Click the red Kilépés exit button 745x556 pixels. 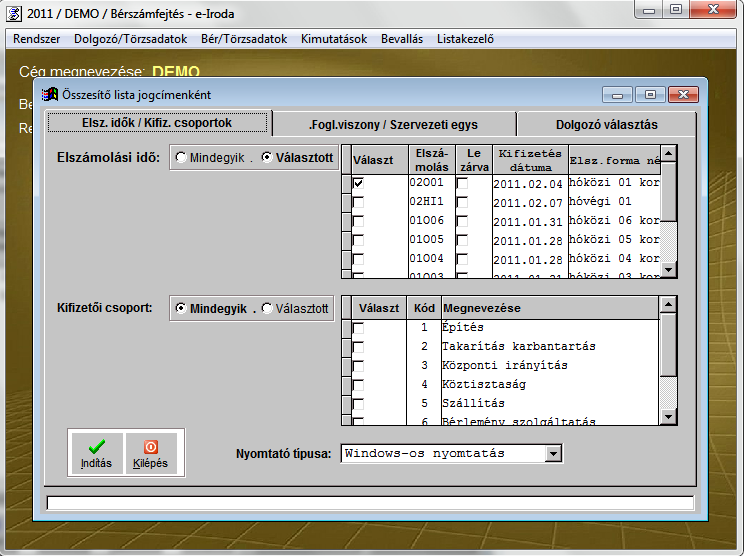tap(151, 453)
